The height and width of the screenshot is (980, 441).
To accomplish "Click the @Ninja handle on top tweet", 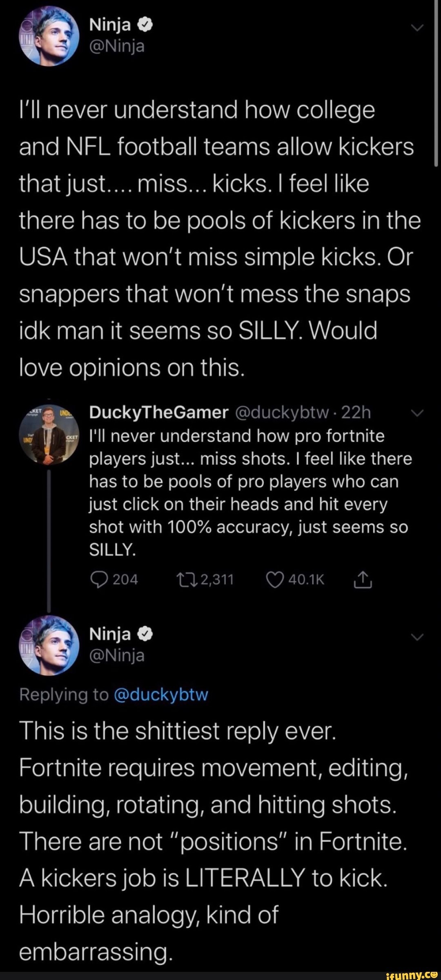I will [x=117, y=47].
